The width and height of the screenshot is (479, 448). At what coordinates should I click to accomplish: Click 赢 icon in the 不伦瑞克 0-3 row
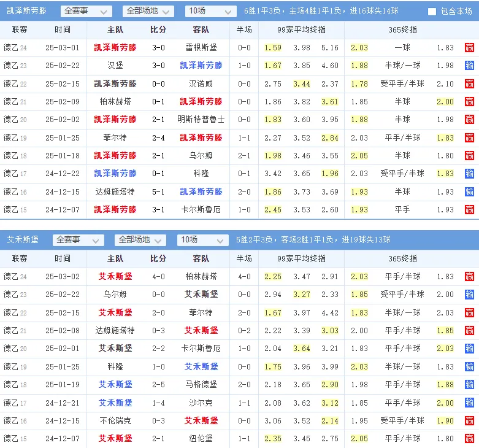click(469, 421)
